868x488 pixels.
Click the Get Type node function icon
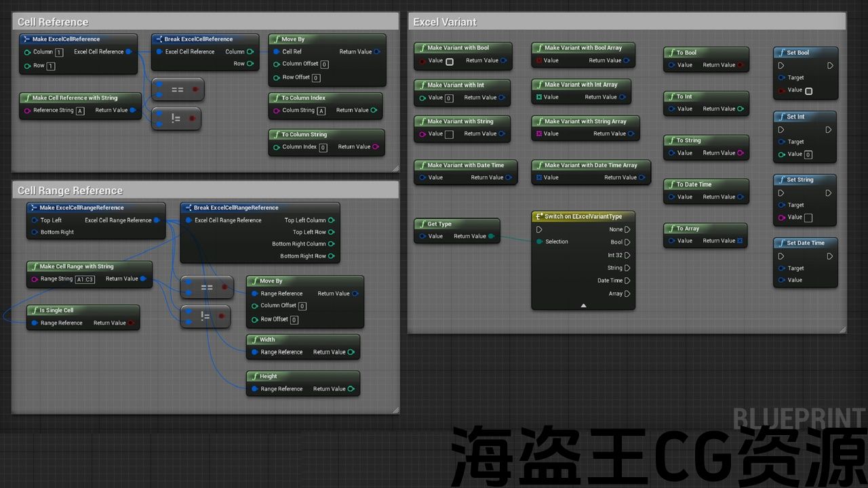coord(421,224)
